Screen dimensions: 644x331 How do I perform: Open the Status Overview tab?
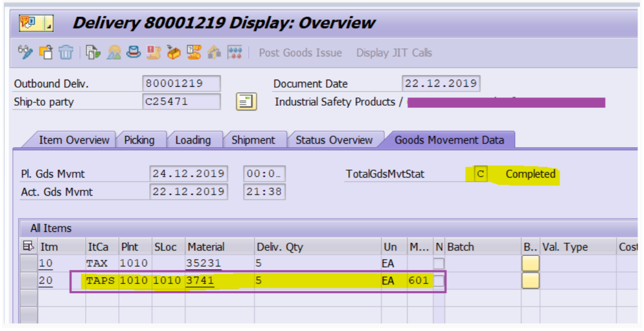pyautogui.click(x=334, y=140)
